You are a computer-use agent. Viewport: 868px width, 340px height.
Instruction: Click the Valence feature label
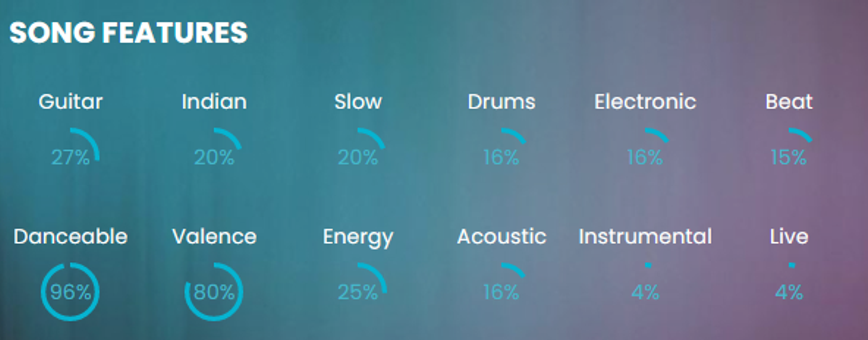tap(214, 237)
